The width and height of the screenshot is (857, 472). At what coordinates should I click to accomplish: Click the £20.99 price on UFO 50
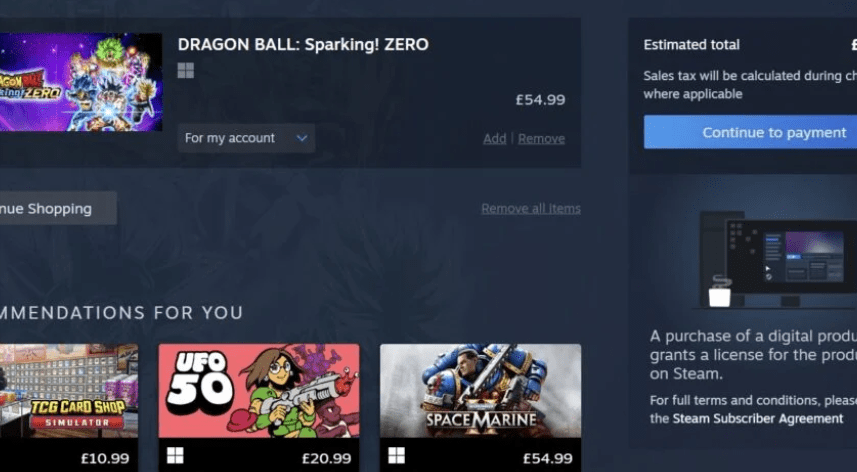point(327,458)
